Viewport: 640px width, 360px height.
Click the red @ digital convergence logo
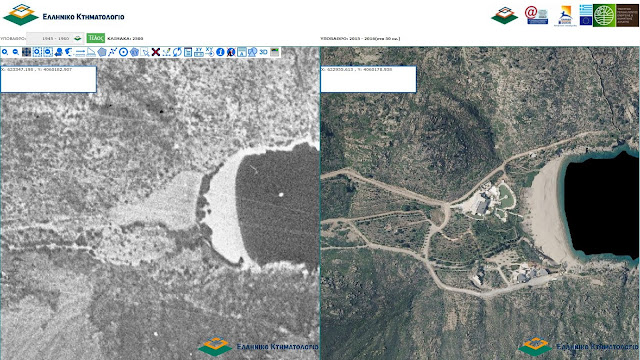pos(536,15)
